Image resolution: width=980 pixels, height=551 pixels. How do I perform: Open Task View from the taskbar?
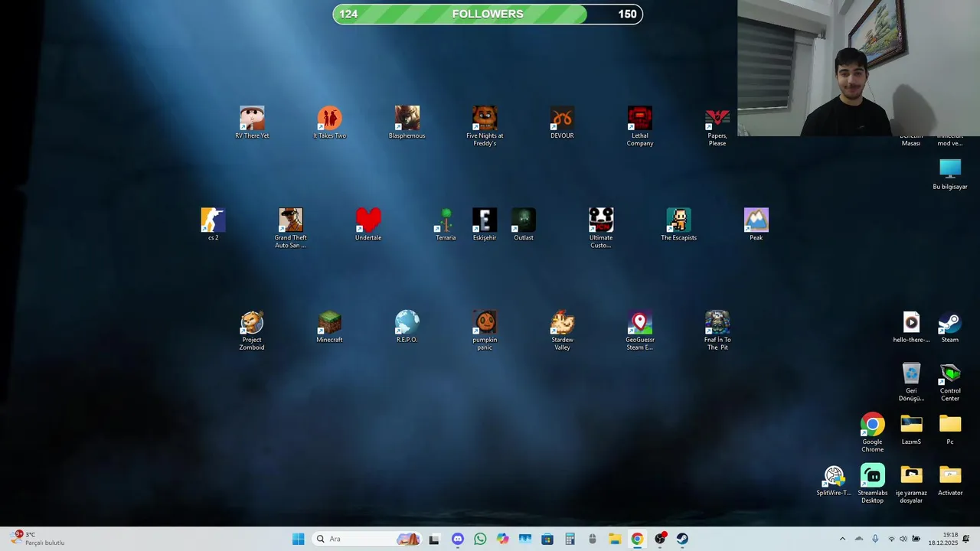click(x=434, y=539)
